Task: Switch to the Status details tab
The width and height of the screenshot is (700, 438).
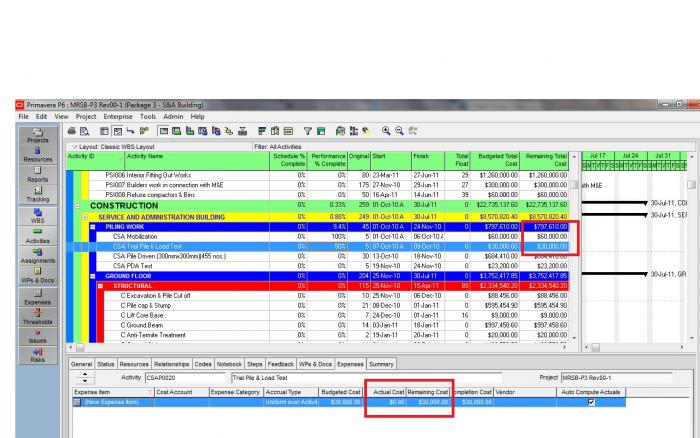Action: (106, 364)
